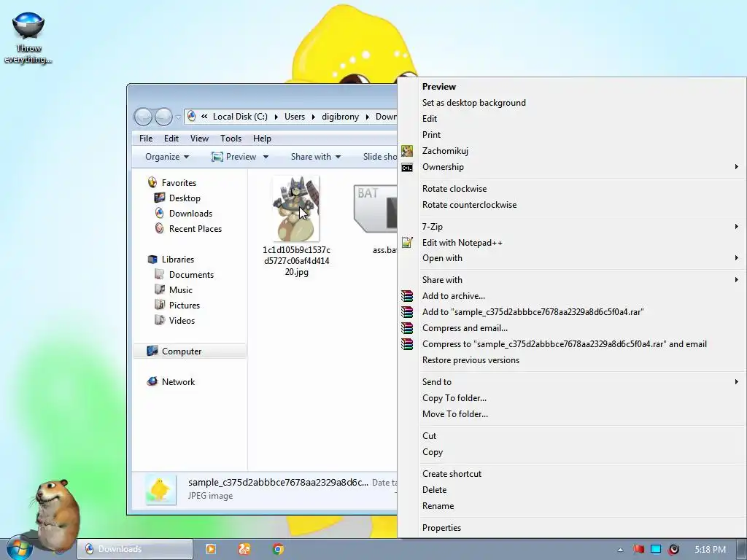Screen dimensions: 747x560
Task: Click the Desktop icon in navigation pane
Action: point(160,198)
